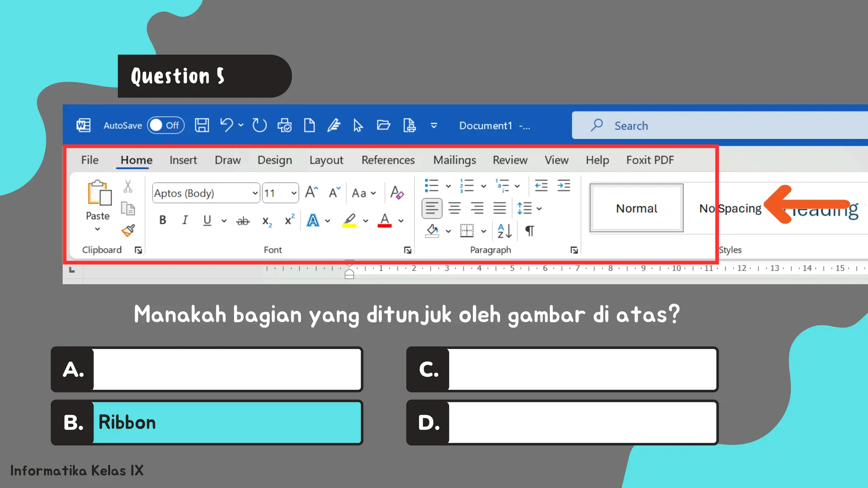Click the red Font Color button
The image size is (868, 488).
tap(384, 220)
